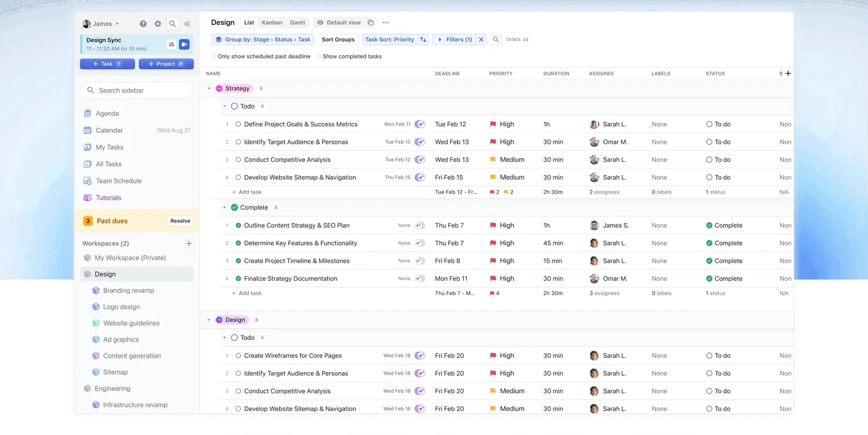Image resolution: width=868 pixels, height=435 pixels.
Task: Enable Only show scheduled past deadline
Action: coord(213,56)
